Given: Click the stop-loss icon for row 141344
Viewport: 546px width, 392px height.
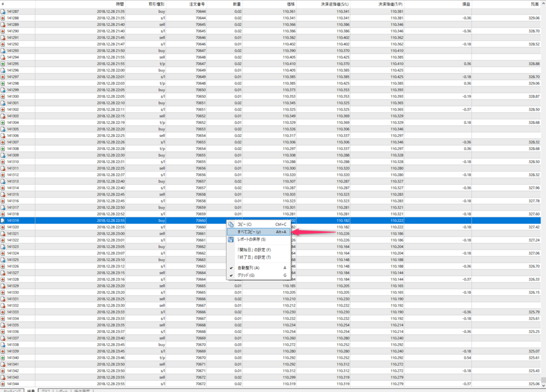Looking at the screenshot, I should (3, 384).
